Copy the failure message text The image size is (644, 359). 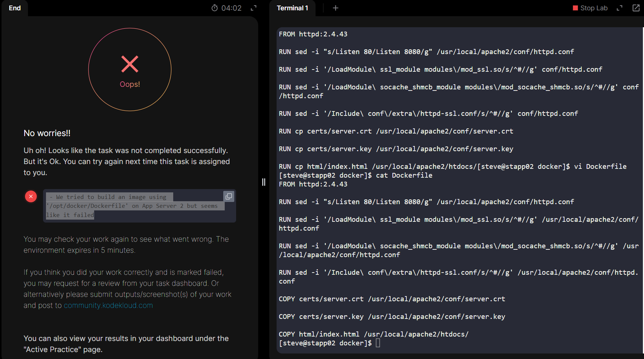pos(229,196)
